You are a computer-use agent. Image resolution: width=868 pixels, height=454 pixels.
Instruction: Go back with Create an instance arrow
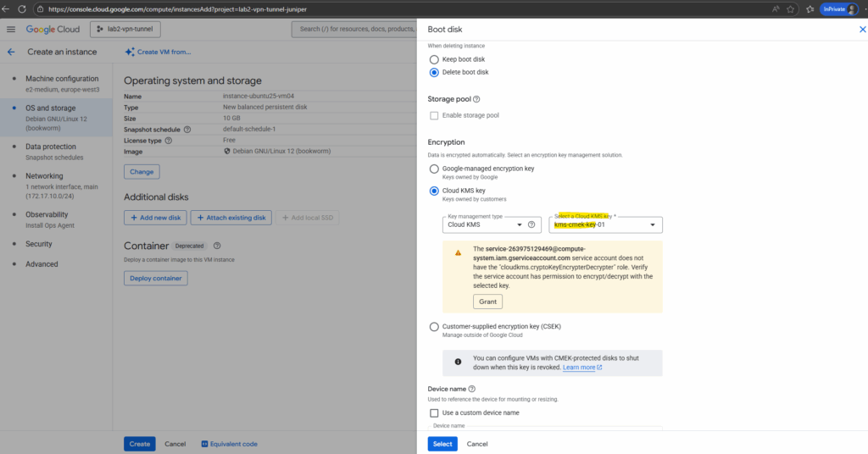tap(11, 52)
